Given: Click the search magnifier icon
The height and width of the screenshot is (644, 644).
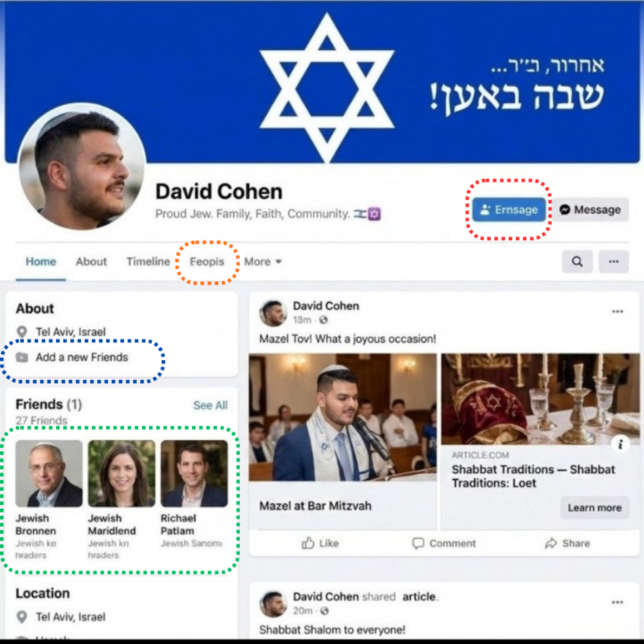Looking at the screenshot, I should click(577, 262).
